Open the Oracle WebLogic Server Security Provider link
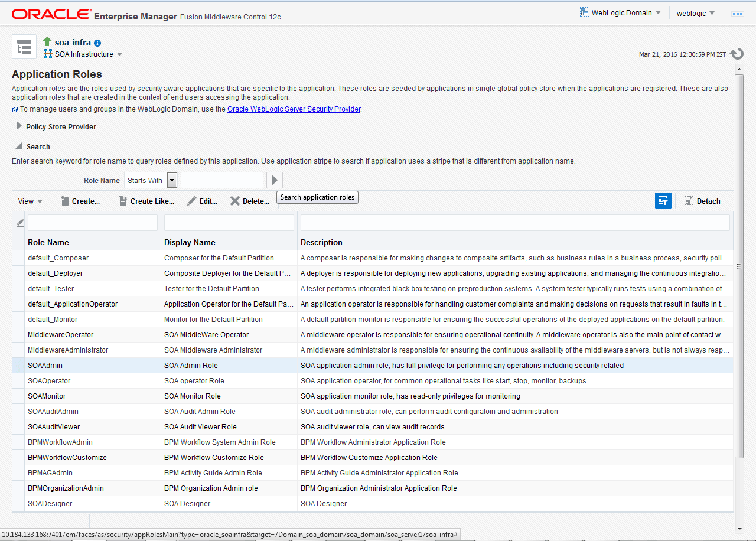The image size is (756, 541). tap(294, 109)
